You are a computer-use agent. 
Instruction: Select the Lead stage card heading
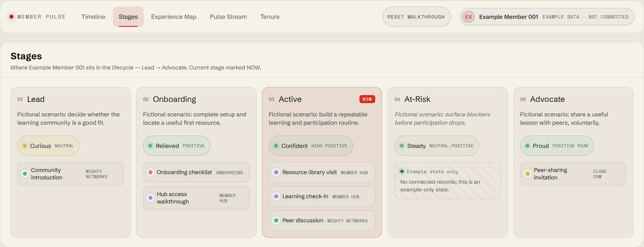pos(36,99)
